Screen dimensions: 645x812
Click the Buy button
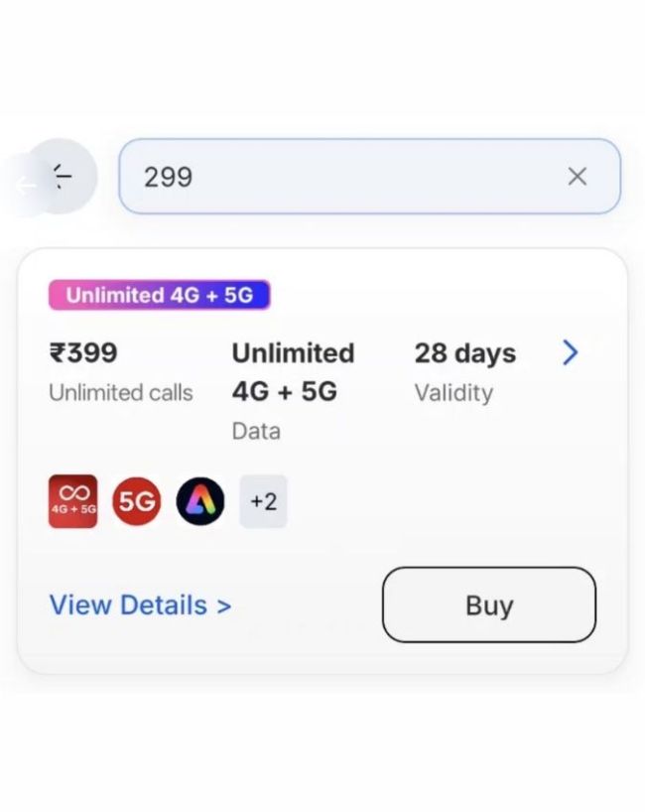coord(489,605)
